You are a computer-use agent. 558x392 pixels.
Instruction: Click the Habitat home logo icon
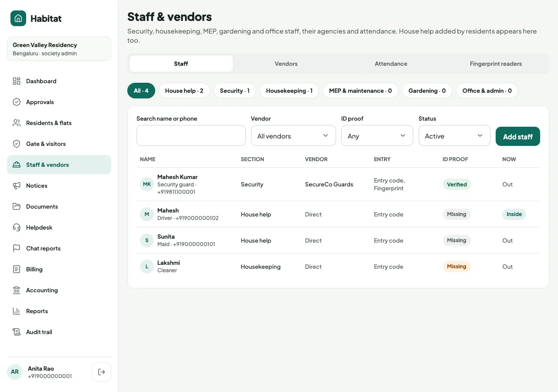coord(18,18)
